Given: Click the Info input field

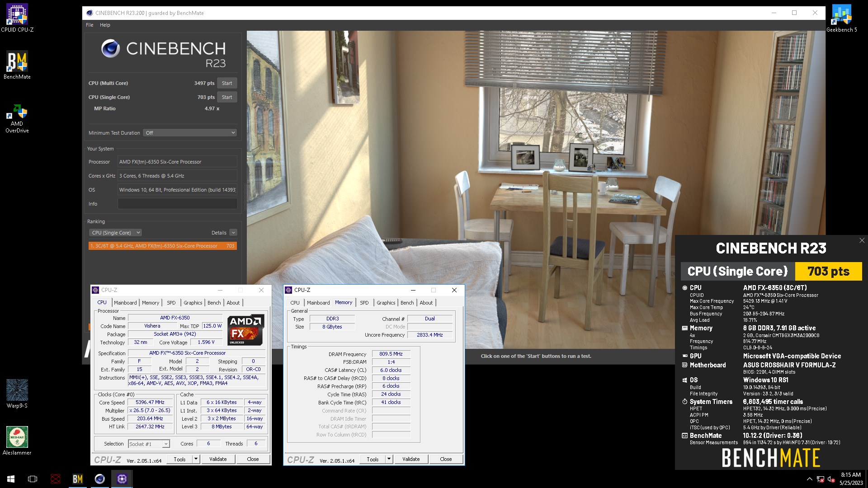Looking at the screenshot, I should 177,204.
